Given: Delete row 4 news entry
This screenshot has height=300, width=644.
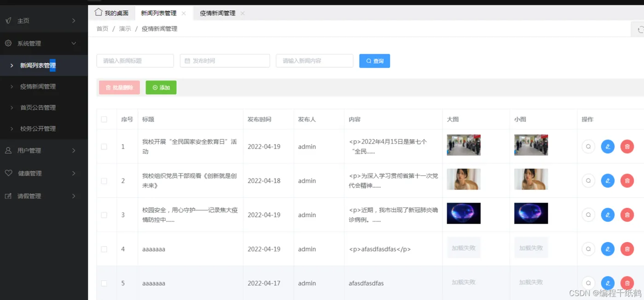Looking at the screenshot, I should [627, 249].
